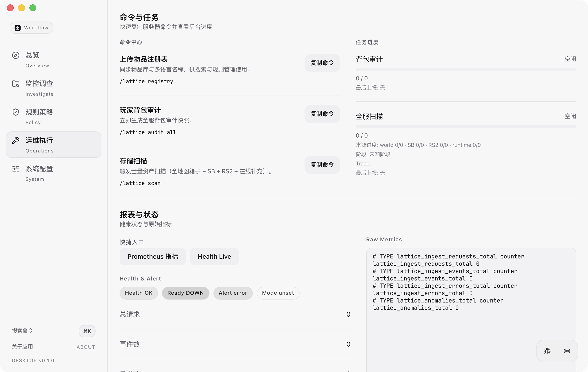Open the 监控调查 Investigate folder icon

16,84
